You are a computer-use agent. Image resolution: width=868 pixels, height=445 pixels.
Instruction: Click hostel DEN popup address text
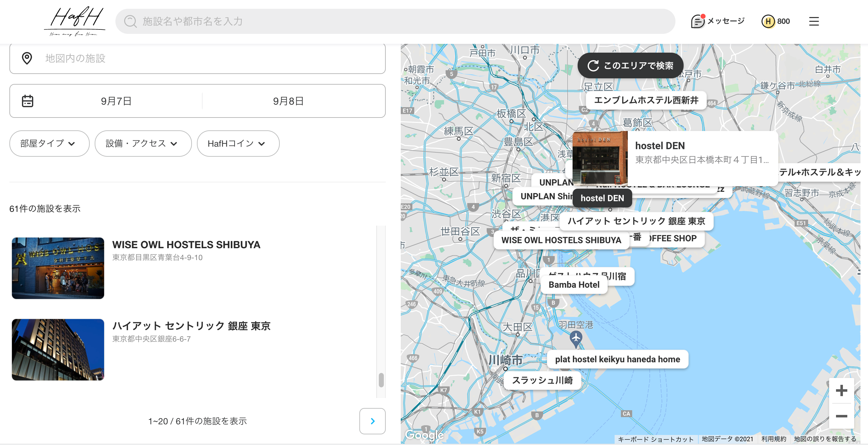(x=702, y=160)
